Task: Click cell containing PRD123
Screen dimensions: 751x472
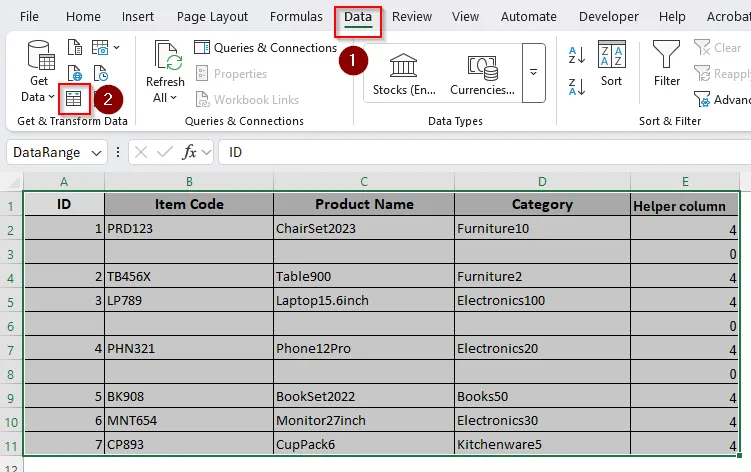Action: tap(189, 228)
